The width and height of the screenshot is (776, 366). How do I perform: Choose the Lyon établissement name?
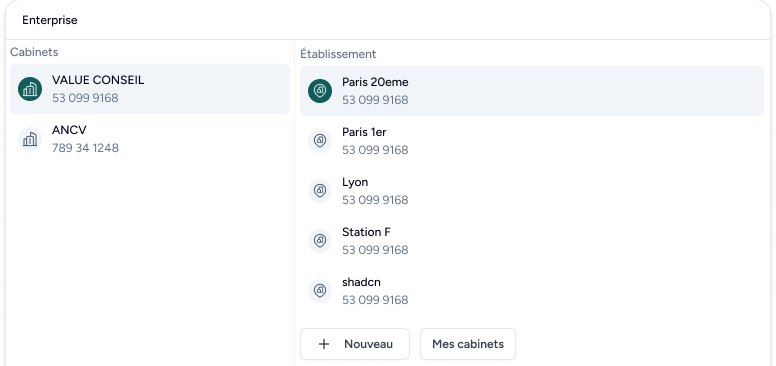point(355,183)
